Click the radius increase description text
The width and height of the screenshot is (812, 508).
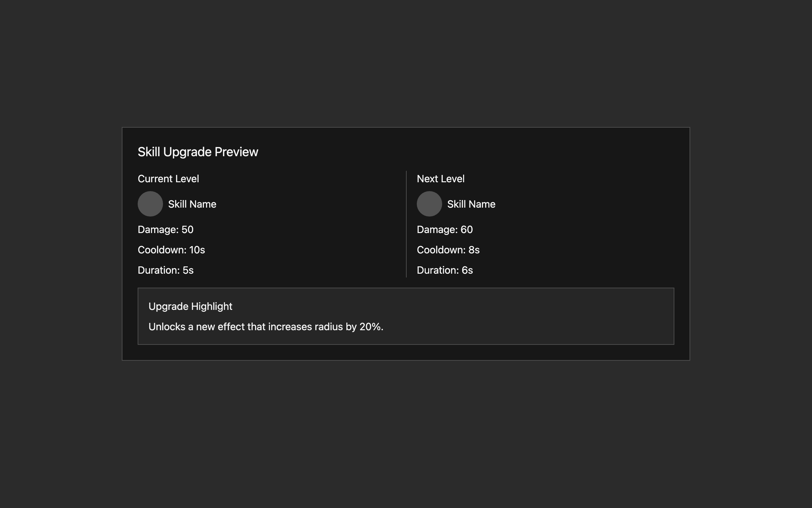pos(266,327)
